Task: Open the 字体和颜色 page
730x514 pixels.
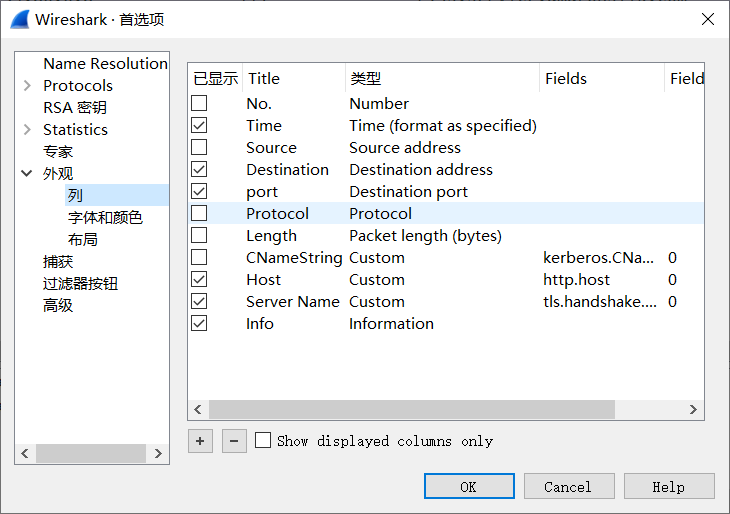Action: click(105, 217)
